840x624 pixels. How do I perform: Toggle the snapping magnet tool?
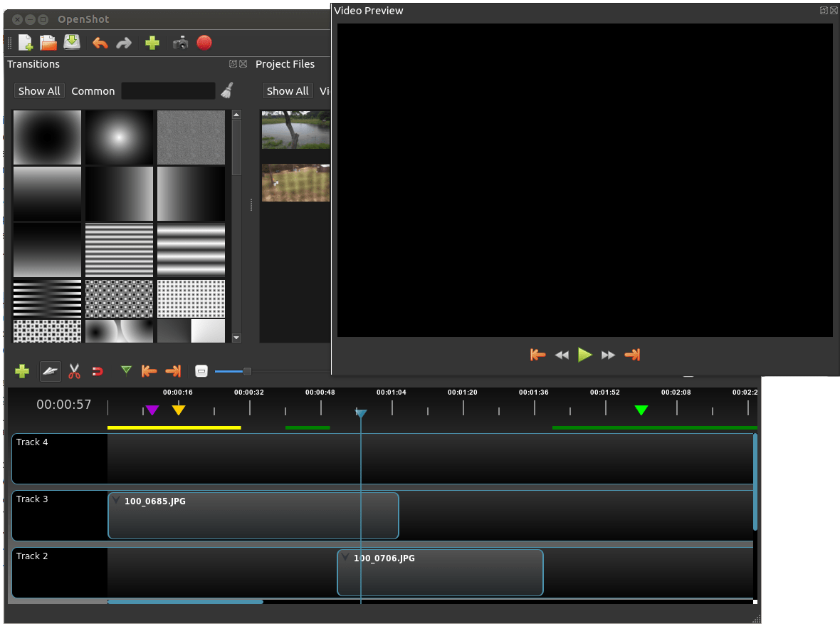[x=98, y=372]
